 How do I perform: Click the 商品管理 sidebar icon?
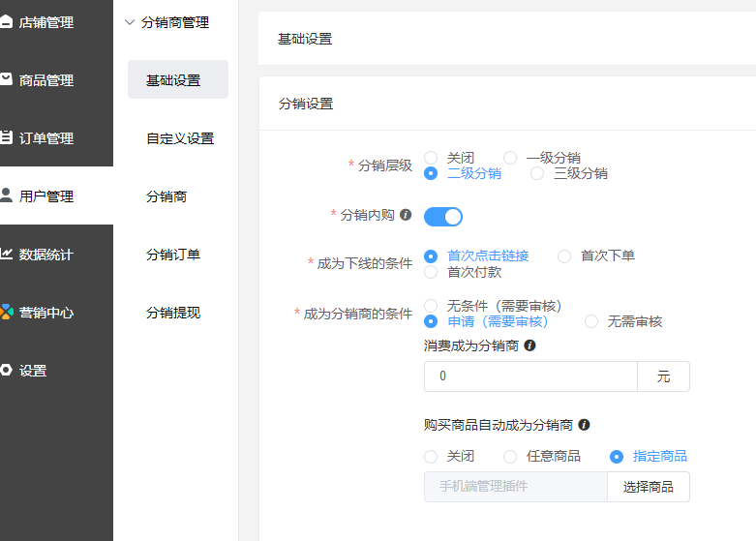pos(7,79)
